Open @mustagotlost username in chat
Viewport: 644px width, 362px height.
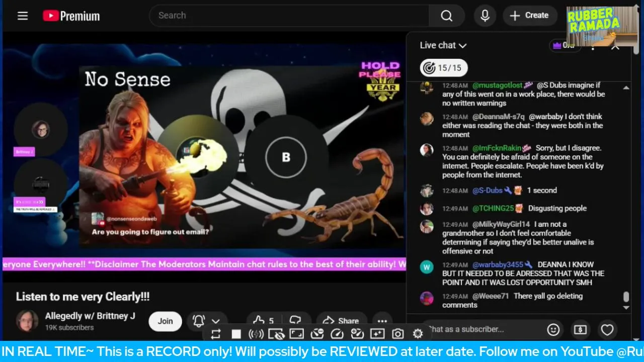coord(498,85)
